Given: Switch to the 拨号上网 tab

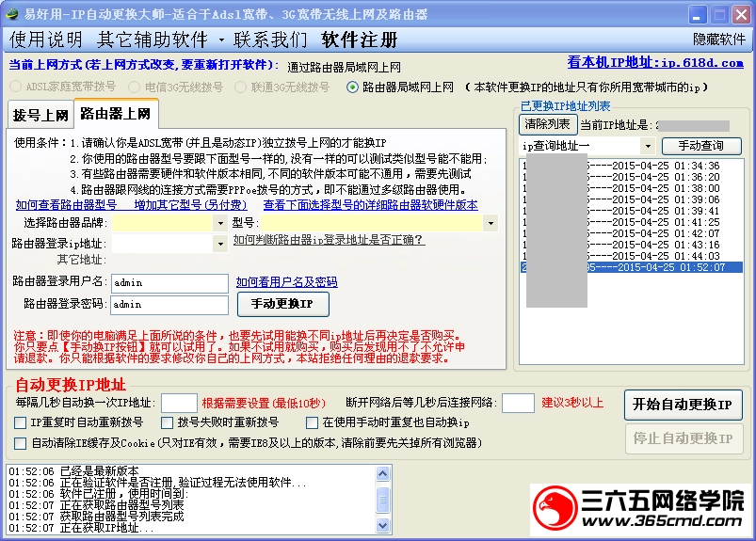Looking at the screenshot, I should click(40, 116).
